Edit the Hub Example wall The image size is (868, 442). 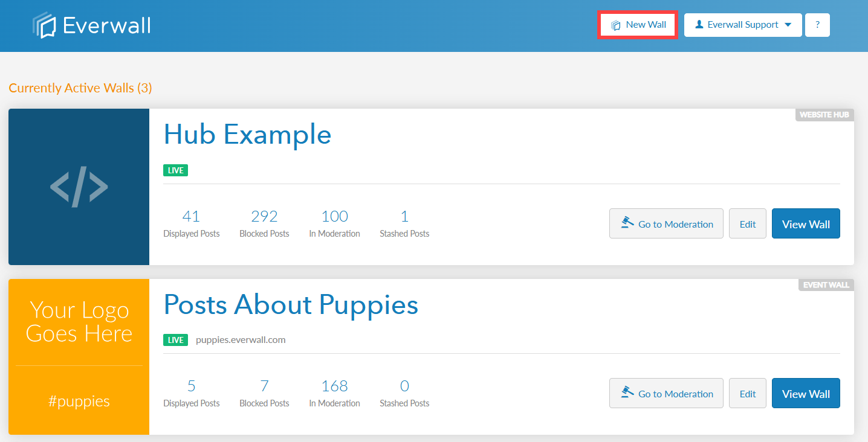tap(748, 223)
